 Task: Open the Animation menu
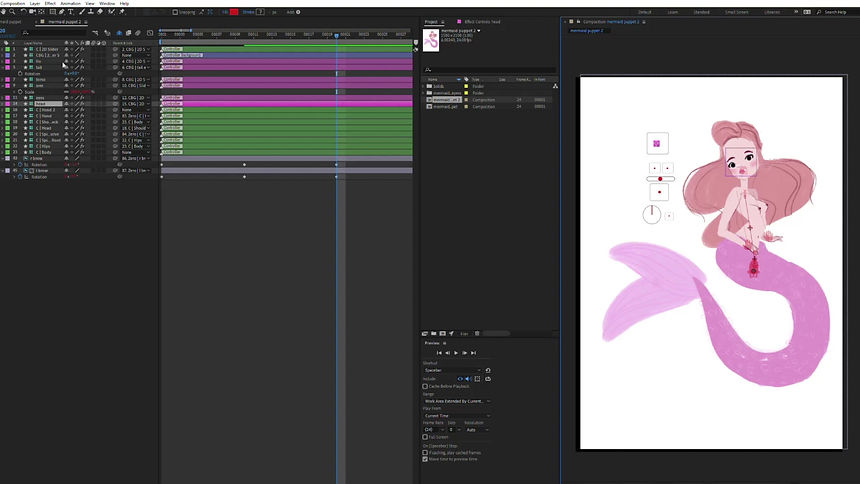(x=70, y=3)
